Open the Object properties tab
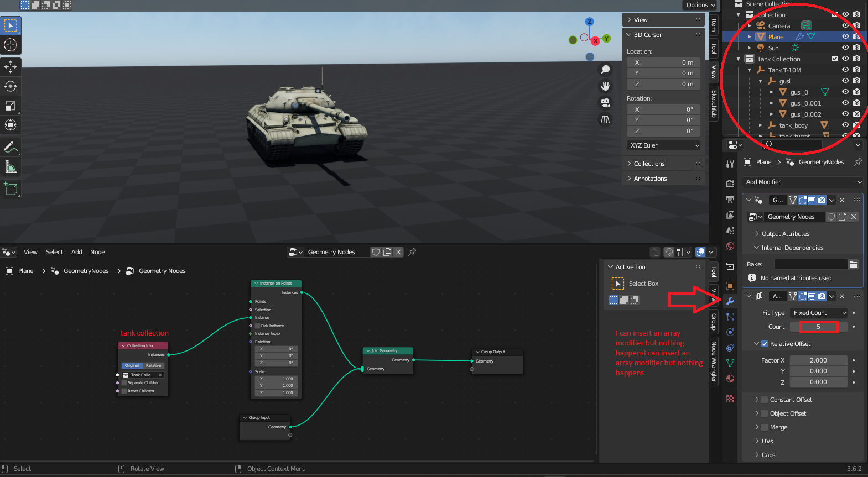 [730, 286]
